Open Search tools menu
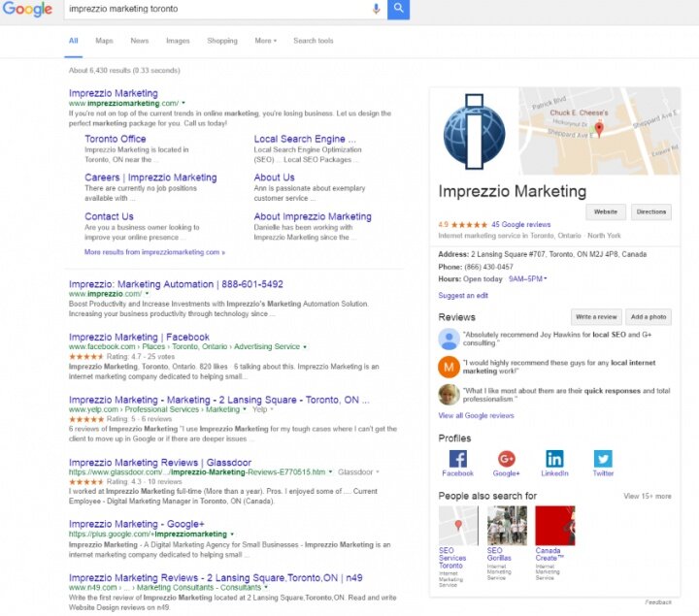 click(x=314, y=41)
